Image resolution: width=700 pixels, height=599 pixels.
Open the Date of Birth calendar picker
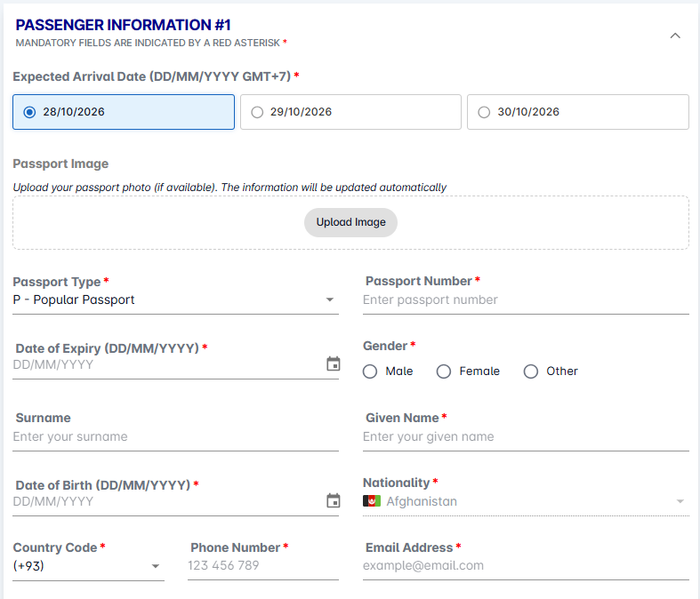click(x=333, y=500)
